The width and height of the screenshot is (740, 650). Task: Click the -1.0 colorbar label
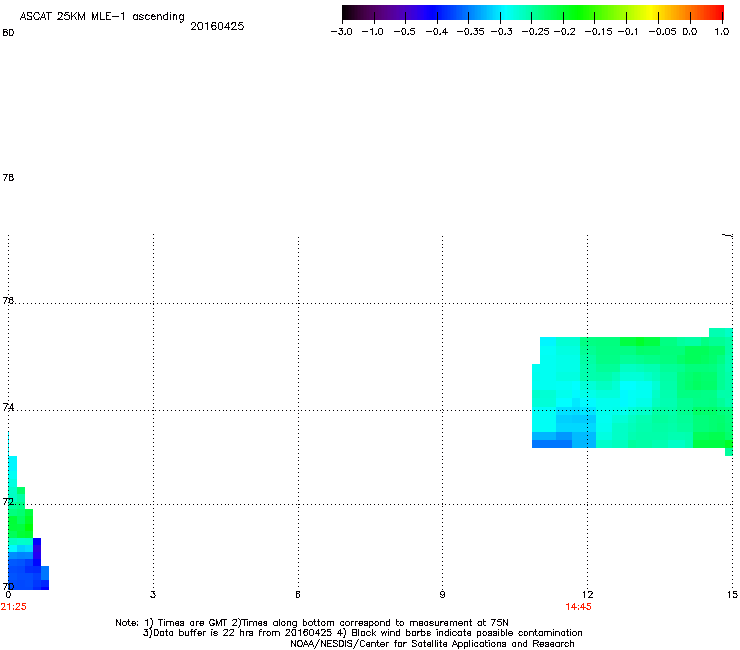point(372,32)
